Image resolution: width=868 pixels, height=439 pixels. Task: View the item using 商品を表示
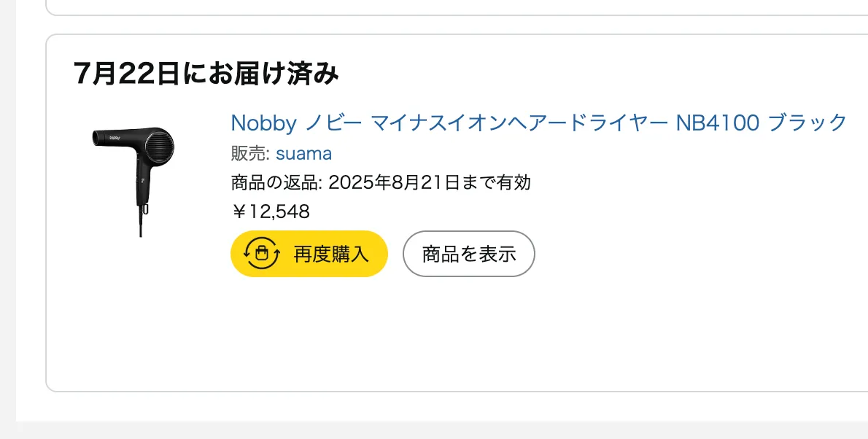[468, 253]
